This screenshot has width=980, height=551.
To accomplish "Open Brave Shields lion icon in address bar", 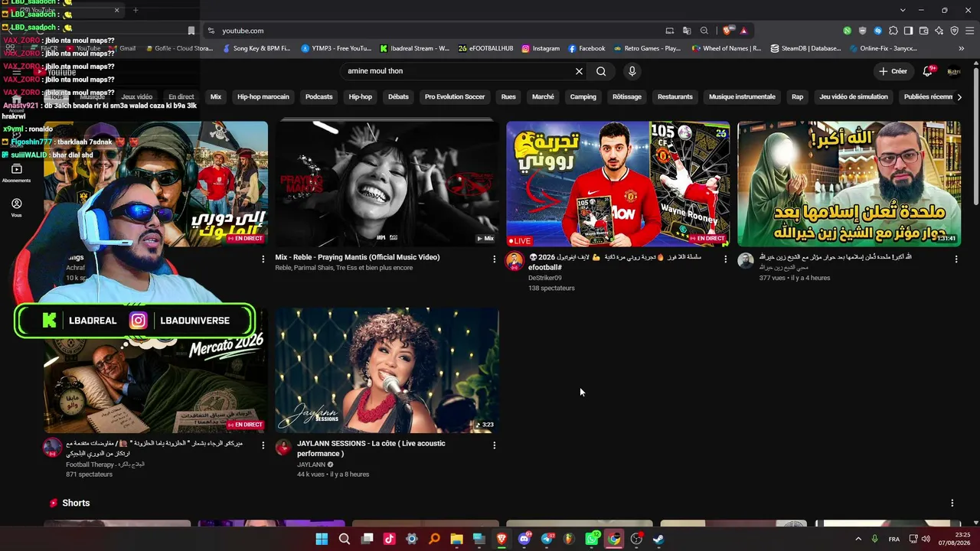I will 727,31.
